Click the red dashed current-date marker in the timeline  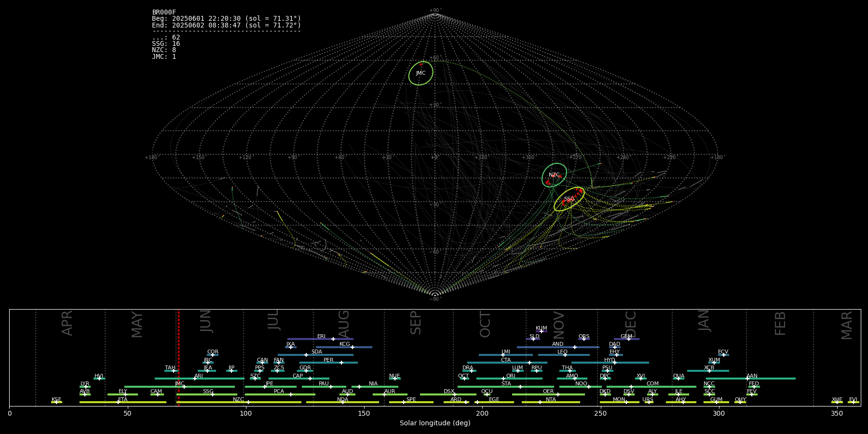(178, 358)
